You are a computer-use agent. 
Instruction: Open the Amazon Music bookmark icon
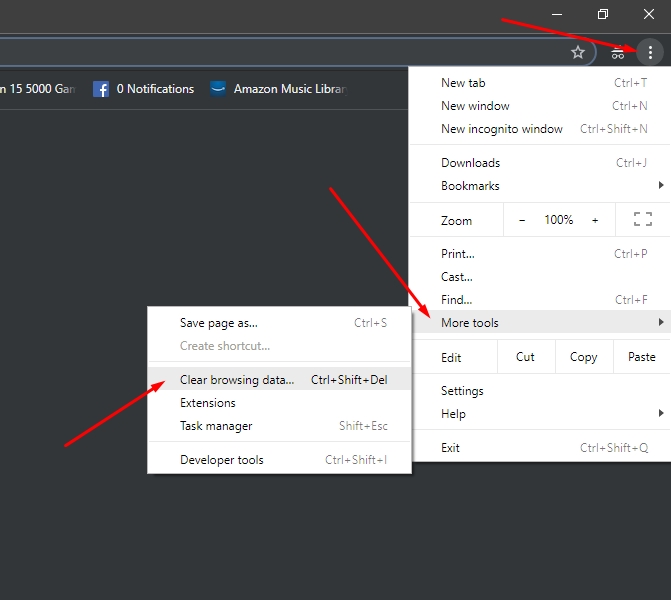pyautogui.click(x=218, y=89)
